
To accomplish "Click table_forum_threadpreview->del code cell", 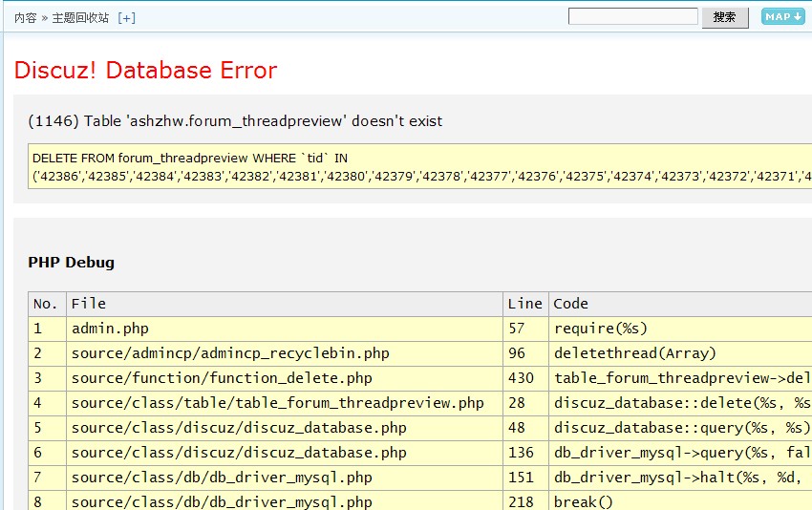I will click(x=680, y=378).
